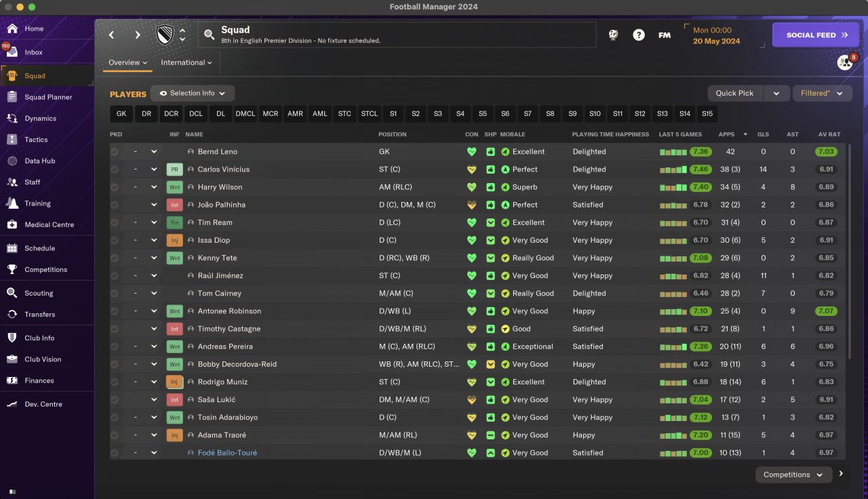This screenshot has height=499, width=868.
Task: Click the Tactics board icon
Action: [12, 140]
